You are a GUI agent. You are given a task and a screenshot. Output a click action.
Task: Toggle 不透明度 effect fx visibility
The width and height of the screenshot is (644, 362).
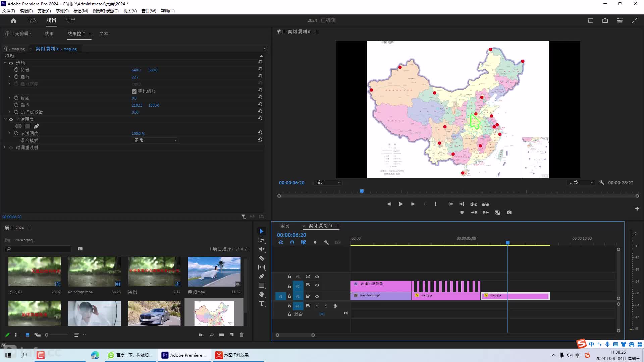tap(11, 119)
